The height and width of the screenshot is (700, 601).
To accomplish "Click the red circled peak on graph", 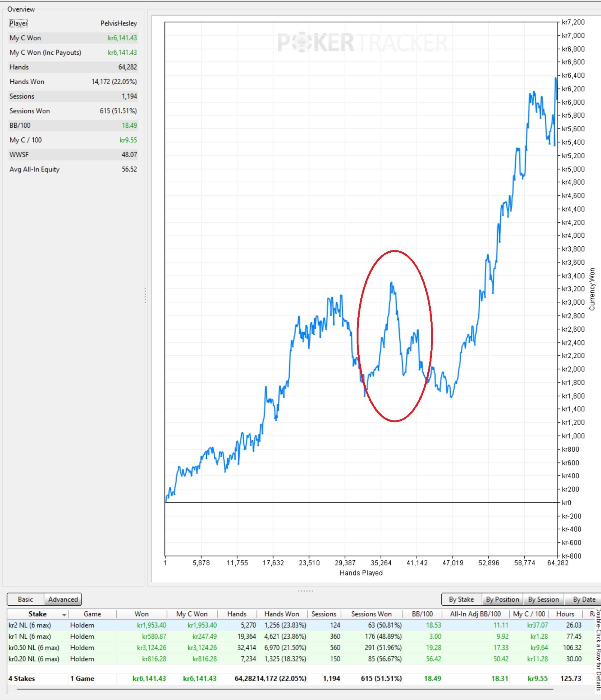I will 392,283.
